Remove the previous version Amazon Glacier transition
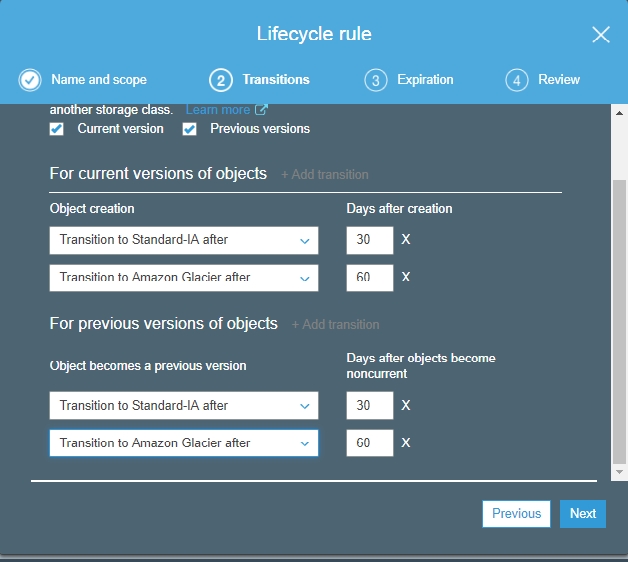The height and width of the screenshot is (562, 628). [405, 443]
